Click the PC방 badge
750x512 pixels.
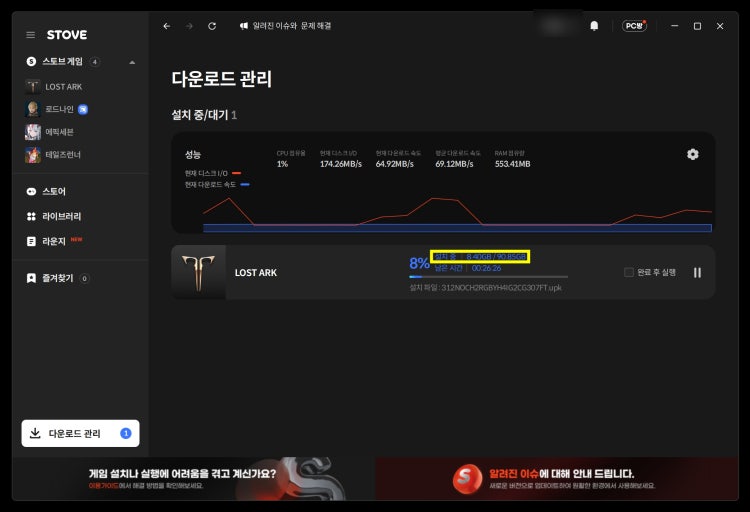click(x=634, y=26)
